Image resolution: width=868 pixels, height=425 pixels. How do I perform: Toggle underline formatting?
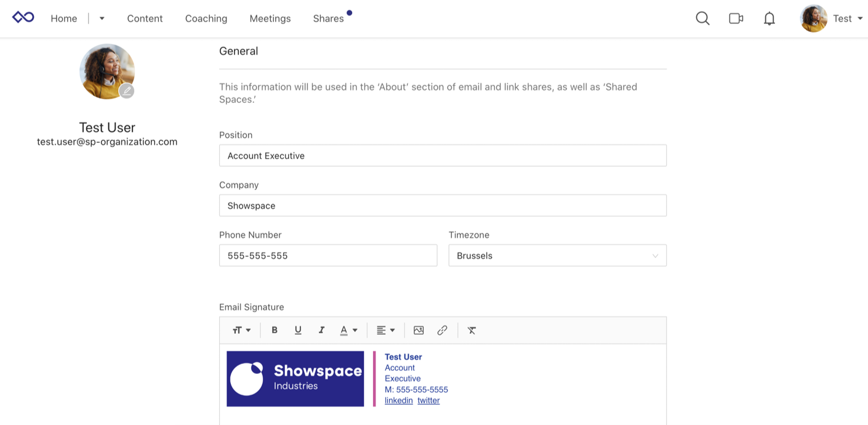(298, 330)
